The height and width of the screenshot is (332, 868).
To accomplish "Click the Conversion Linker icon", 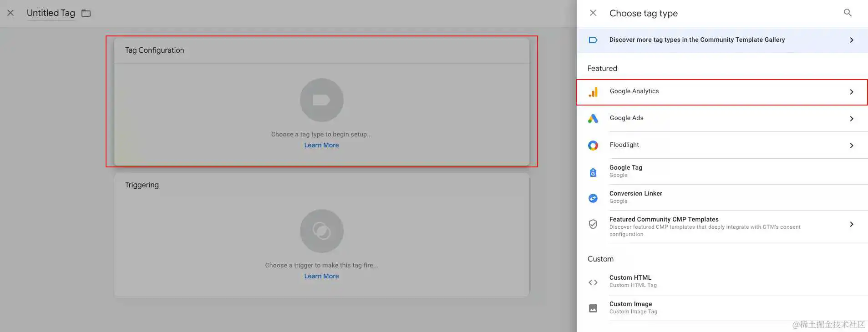I will point(593,198).
